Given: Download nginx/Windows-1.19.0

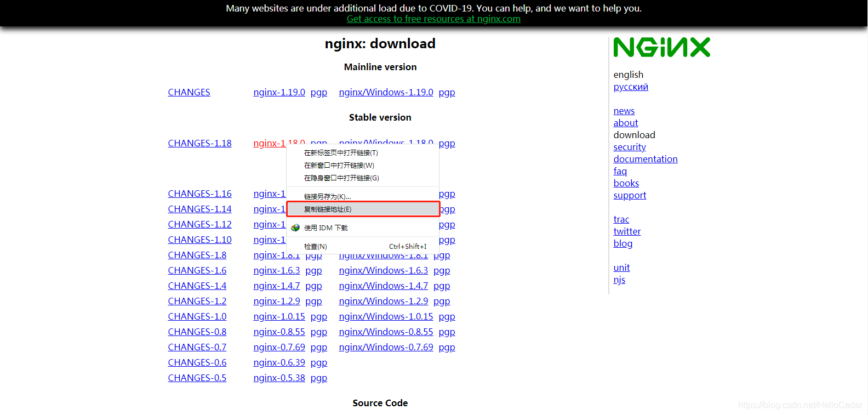Looking at the screenshot, I should click(386, 92).
